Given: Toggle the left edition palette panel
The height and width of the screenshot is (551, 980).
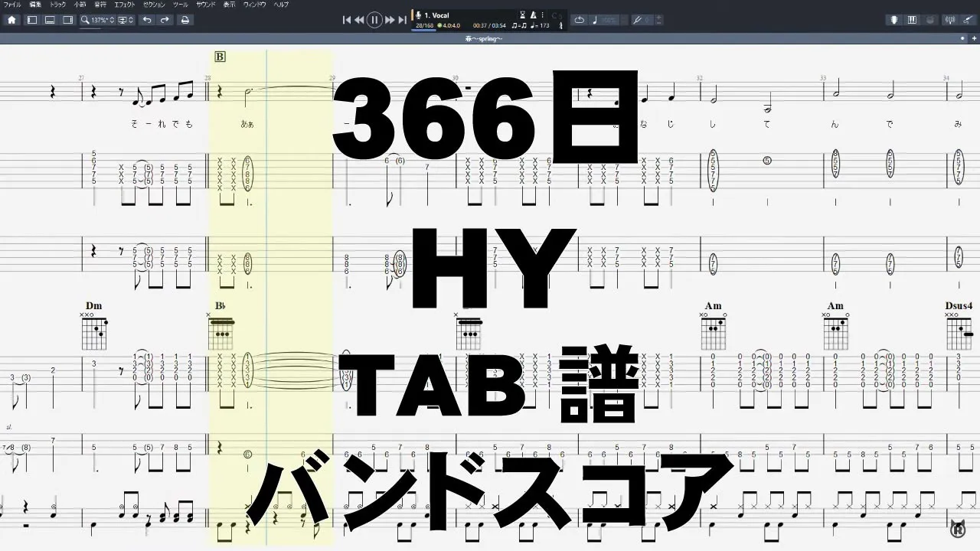Looking at the screenshot, I should click(x=32, y=20).
